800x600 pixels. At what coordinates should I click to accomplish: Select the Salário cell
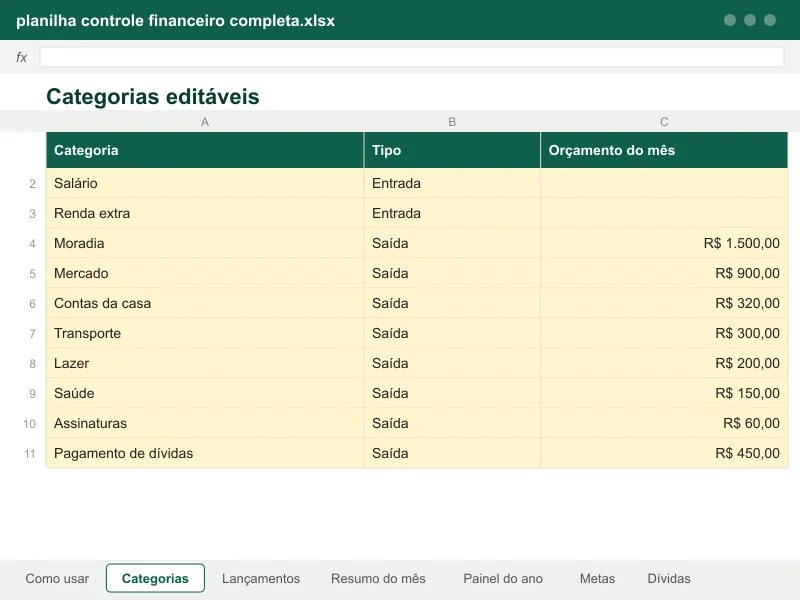point(205,183)
